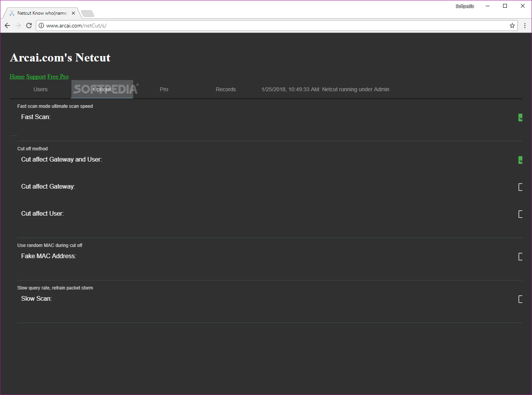Screen dimensions: 532x395
Task: Click the address bar showing www.arcai.com/netCut/s/
Action: (x=276, y=26)
